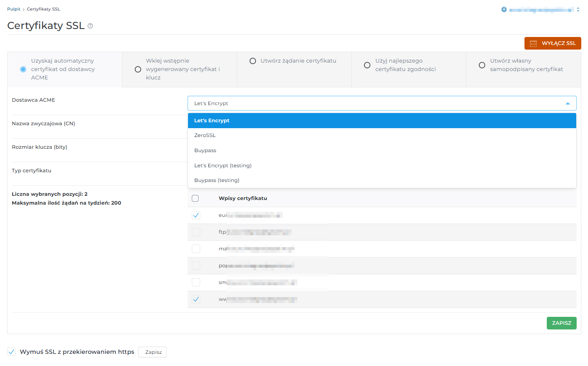Screen dimensions: 588x366
Task: Check the select-all box in Wpisy certyfikatu header
Action: (195, 198)
